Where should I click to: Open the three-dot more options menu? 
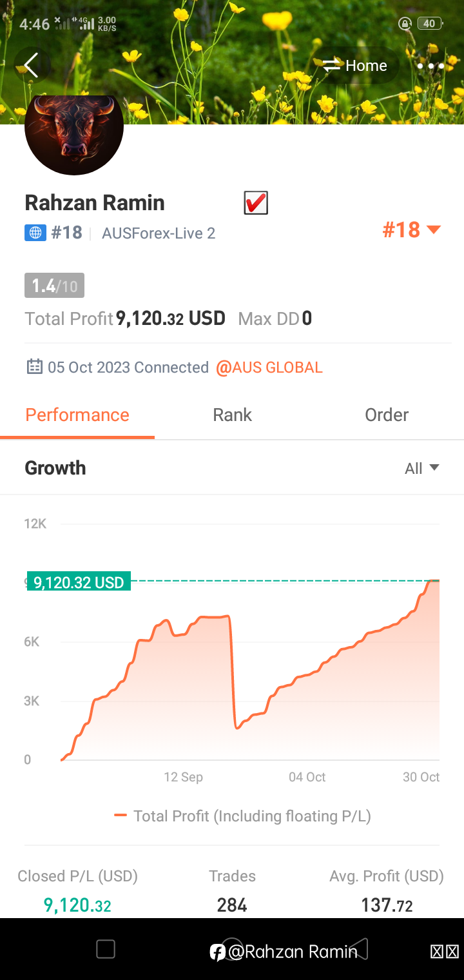point(430,66)
